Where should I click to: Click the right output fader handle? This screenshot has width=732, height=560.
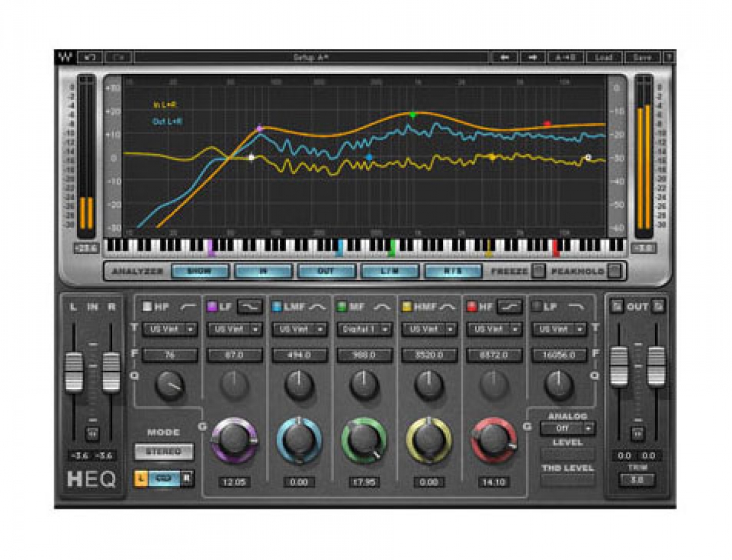click(656, 366)
